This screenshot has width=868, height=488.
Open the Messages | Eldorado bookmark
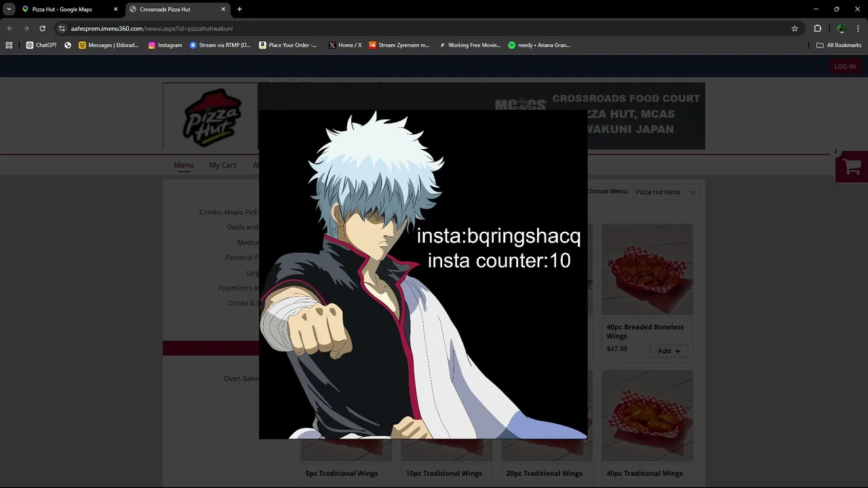108,45
